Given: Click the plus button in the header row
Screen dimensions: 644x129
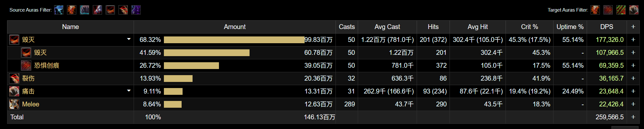Looking at the screenshot, I should click(x=633, y=27).
